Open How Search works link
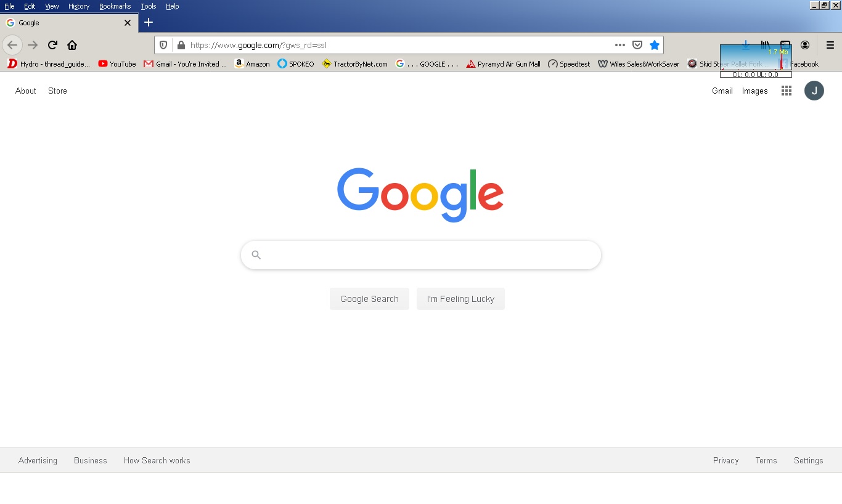 pos(157,460)
